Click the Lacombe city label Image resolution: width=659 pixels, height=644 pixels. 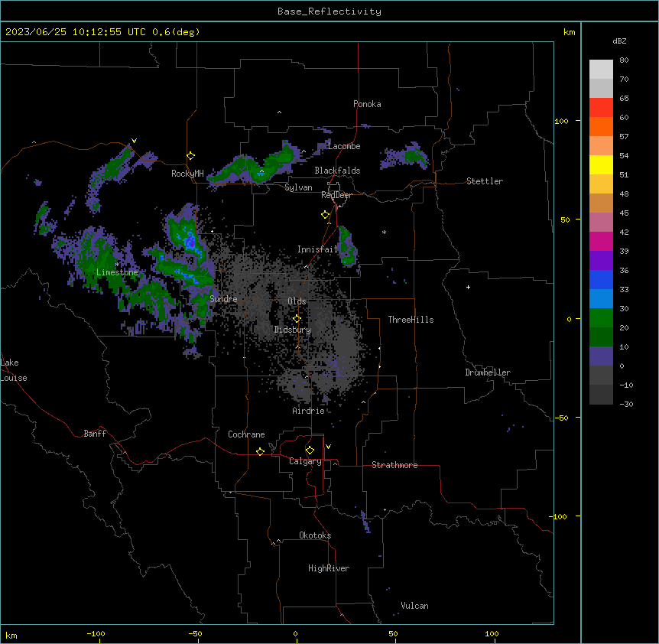point(344,146)
